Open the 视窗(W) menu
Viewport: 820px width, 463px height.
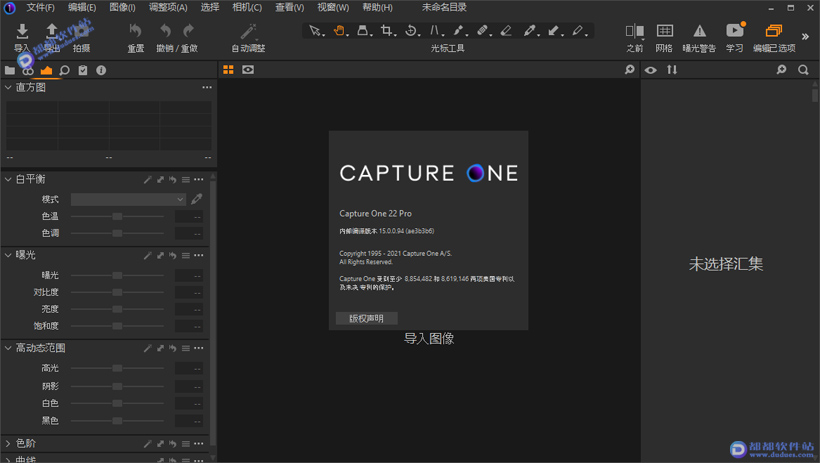click(333, 7)
